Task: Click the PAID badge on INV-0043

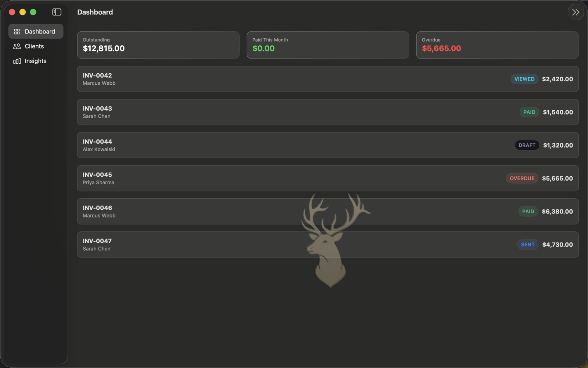Action: (x=529, y=112)
